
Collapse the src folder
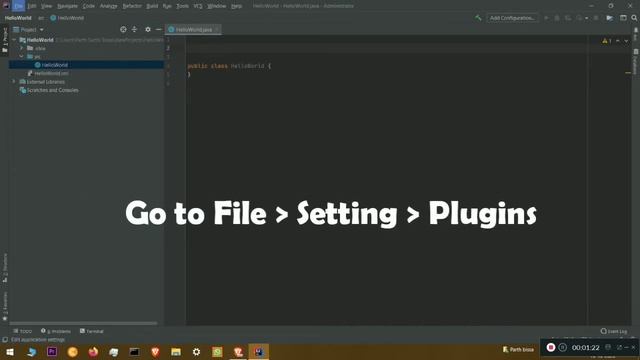(x=22, y=56)
